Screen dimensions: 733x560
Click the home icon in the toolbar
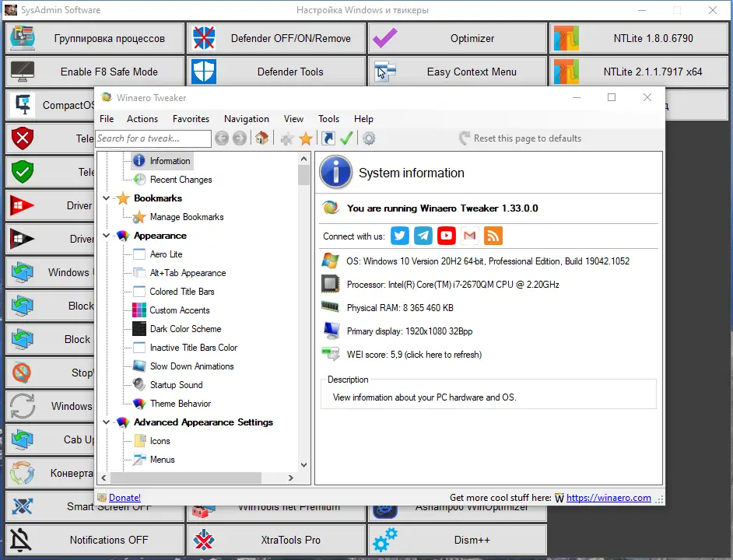262,138
